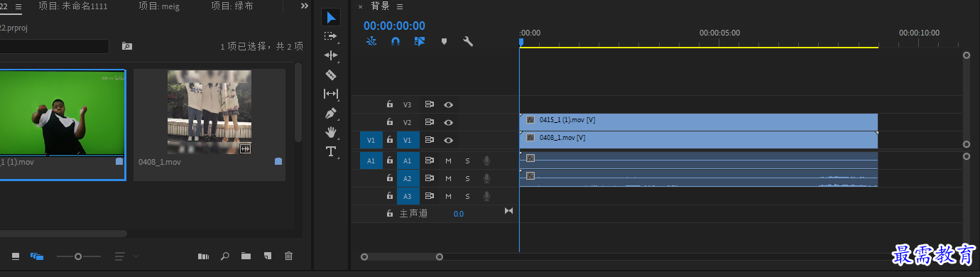Screen dimensions: 980x277
Task: Select the Ripple Edit tool
Action: (331, 55)
